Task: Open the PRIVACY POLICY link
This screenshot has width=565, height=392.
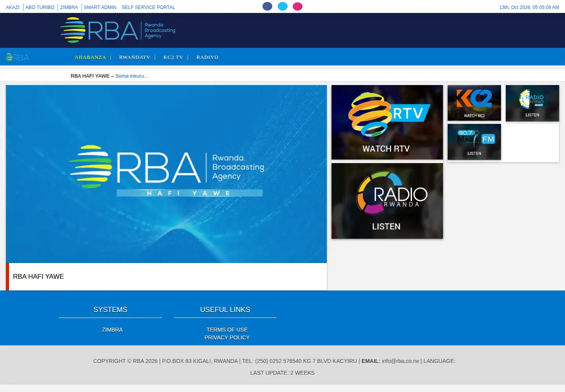Action: pyautogui.click(x=227, y=338)
